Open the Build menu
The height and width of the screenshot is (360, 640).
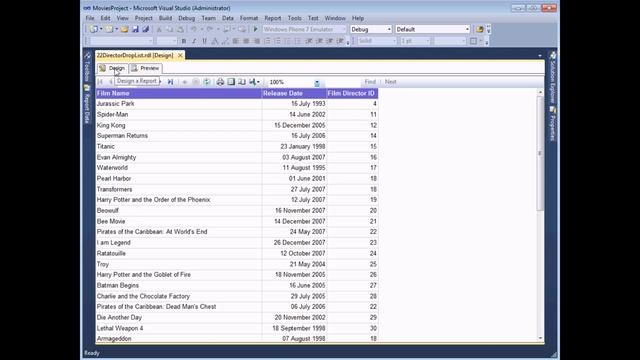point(165,18)
